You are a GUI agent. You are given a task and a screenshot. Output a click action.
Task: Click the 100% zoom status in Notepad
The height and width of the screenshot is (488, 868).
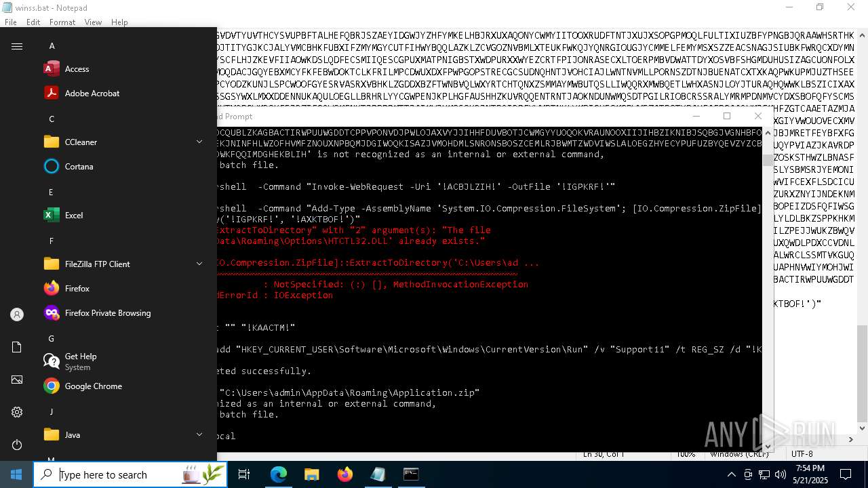click(x=686, y=454)
